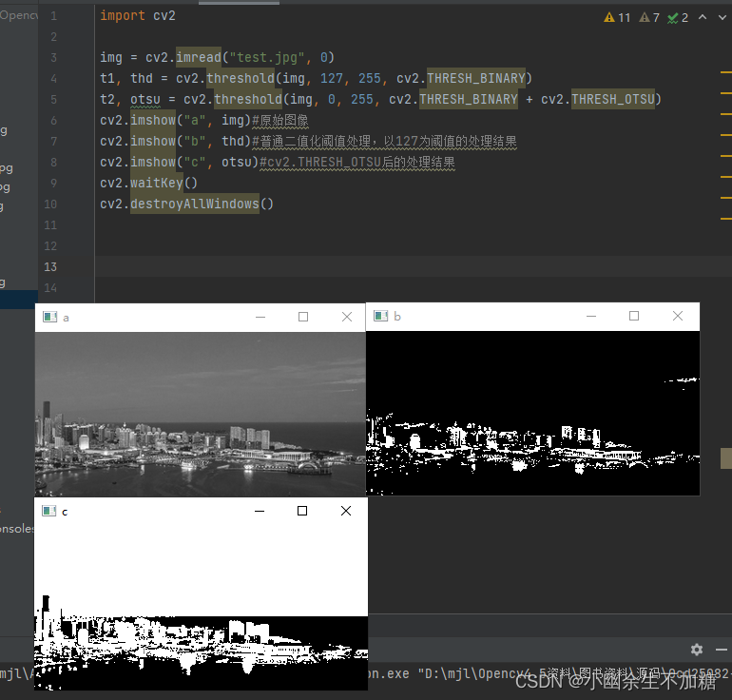Viewport: 732px width, 700px height.
Task: Go to previous highlighted error arrow
Action: point(703,17)
